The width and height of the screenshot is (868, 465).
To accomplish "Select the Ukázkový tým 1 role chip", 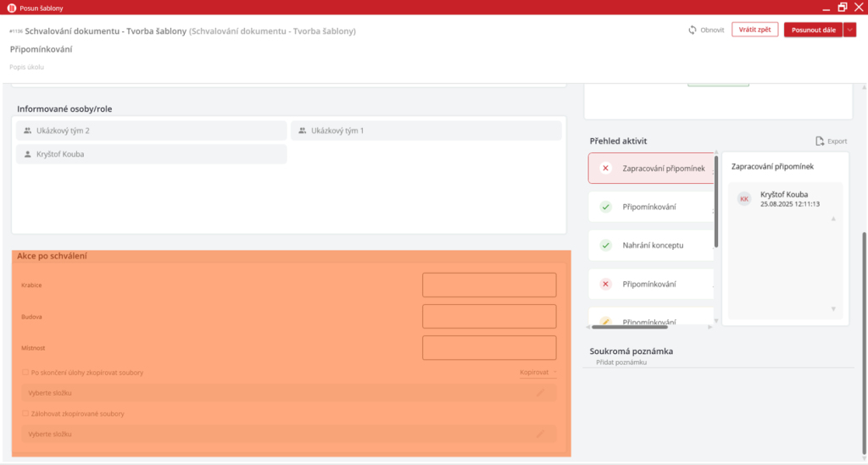I will (x=426, y=130).
